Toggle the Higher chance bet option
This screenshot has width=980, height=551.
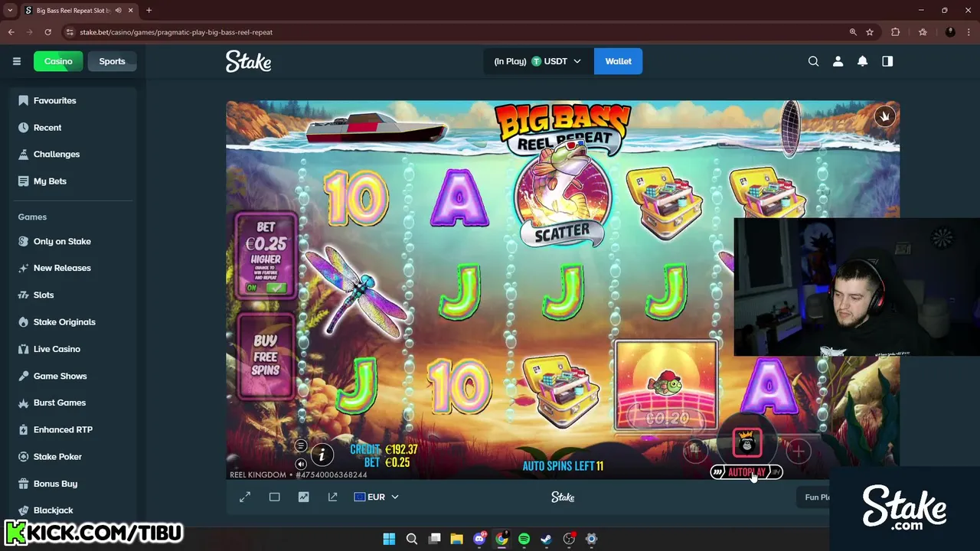click(x=266, y=288)
